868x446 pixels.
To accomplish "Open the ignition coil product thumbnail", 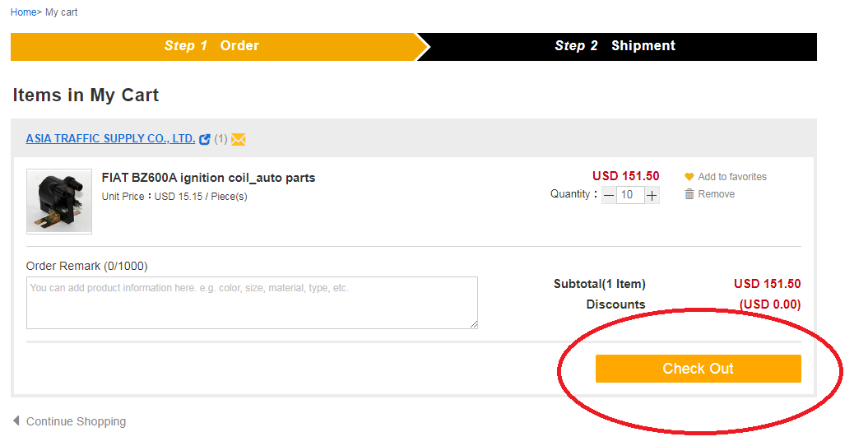I will [59, 202].
